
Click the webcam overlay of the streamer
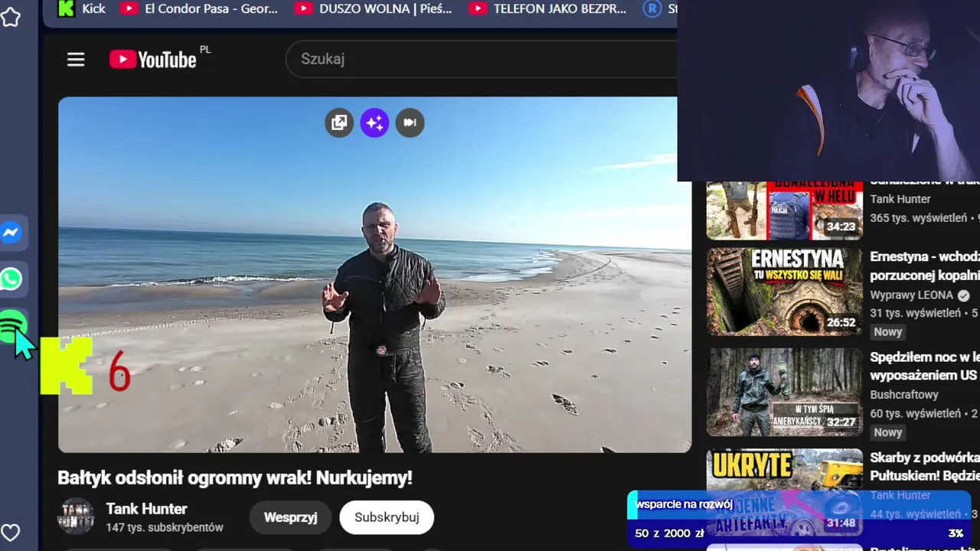(x=828, y=90)
